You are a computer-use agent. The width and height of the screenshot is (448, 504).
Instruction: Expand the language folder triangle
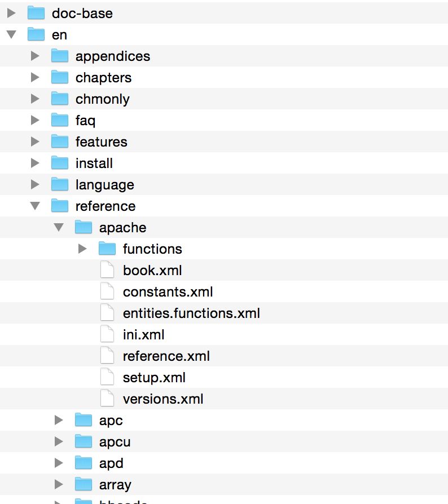pos(35,184)
